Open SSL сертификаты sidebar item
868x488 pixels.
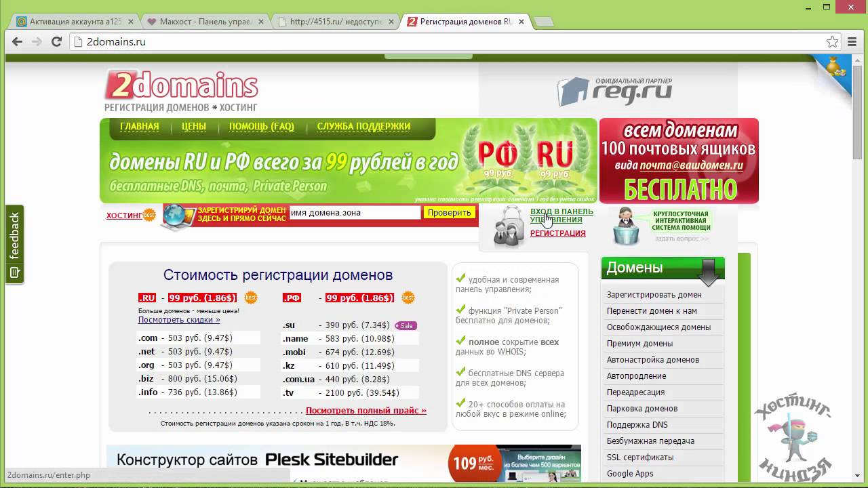[640, 457]
